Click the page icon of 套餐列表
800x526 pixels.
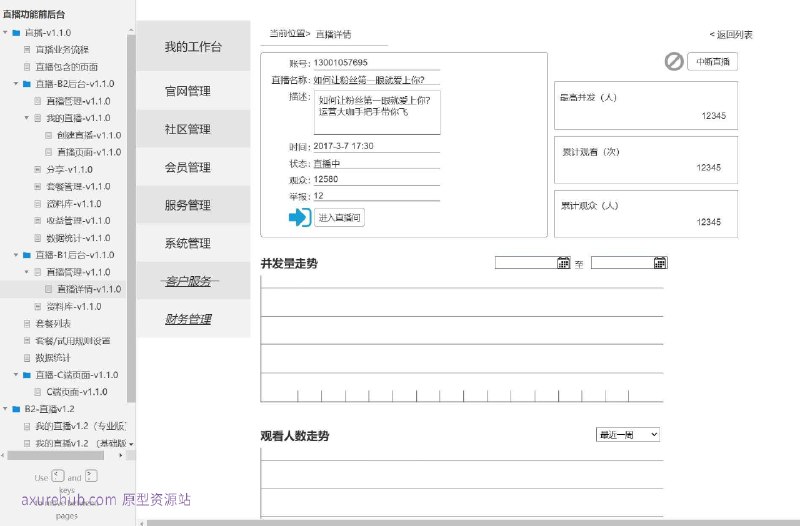point(27,323)
